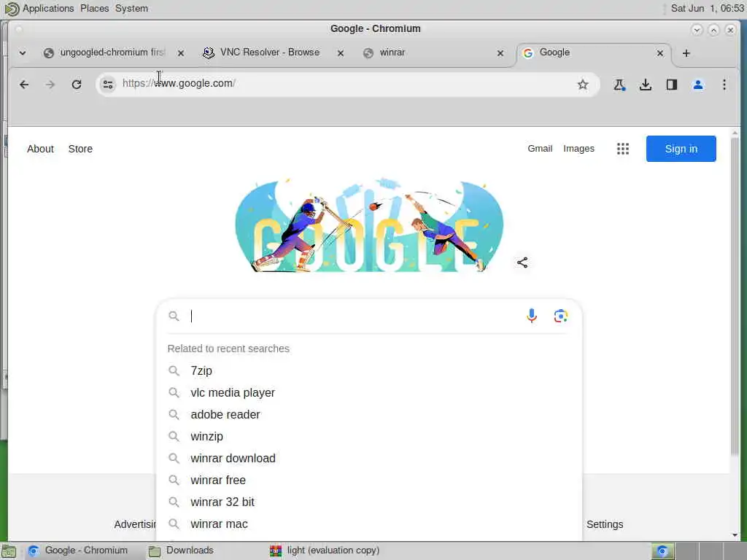Expand the tab search dropdown arrow
Image resolution: width=747 pixels, height=560 pixels.
(23, 52)
